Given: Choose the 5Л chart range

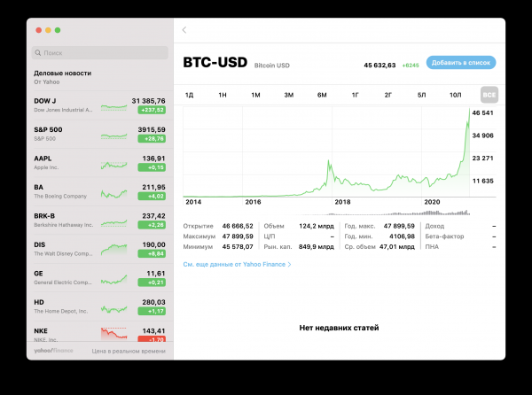Looking at the screenshot, I should tap(421, 95).
